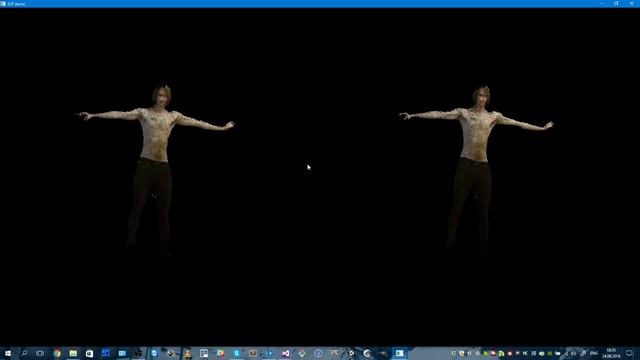Open Skype from the taskbar
The width and height of the screenshot is (640, 360).
(236, 353)
